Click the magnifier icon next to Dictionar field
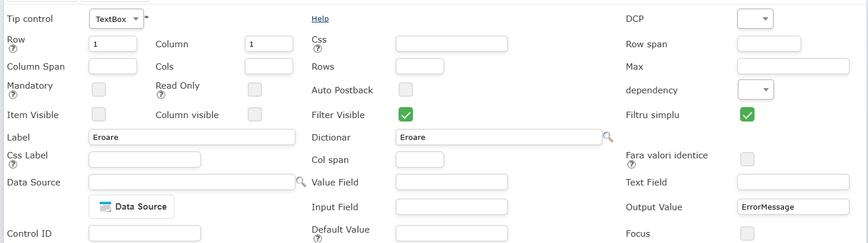The width and height of the screenshot is (868, 243). pos(608,137)
